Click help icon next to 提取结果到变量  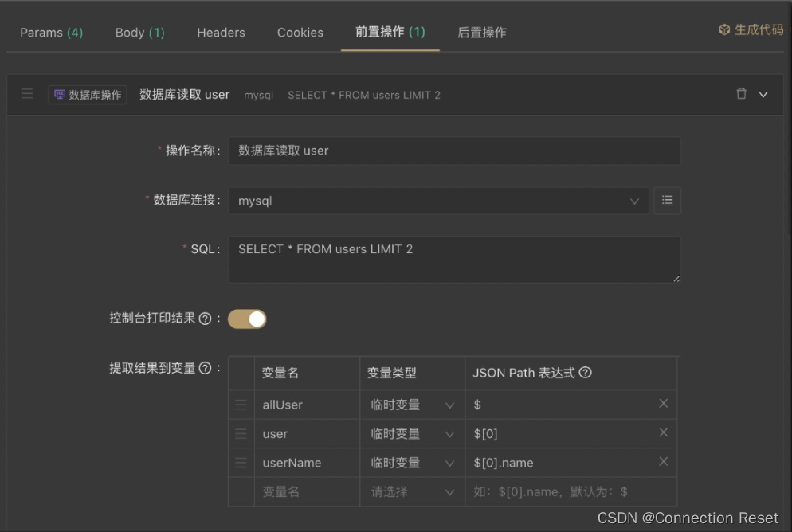point(205,369)
